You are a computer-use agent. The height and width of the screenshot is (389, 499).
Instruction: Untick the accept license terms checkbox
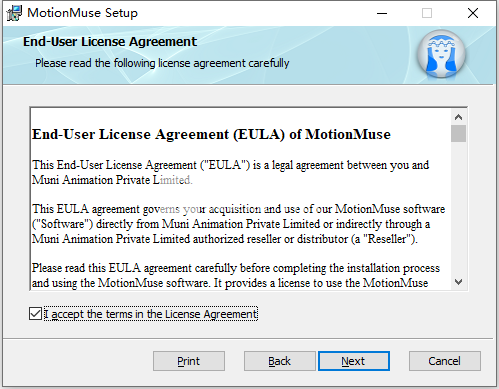pos(35,314)
